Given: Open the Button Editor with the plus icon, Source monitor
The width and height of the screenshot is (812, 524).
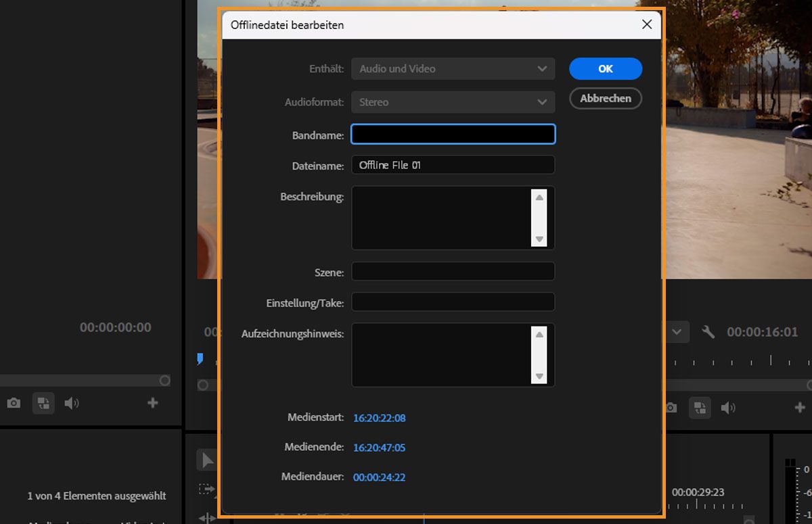Looking at the screenshot, I should [153, 403].
